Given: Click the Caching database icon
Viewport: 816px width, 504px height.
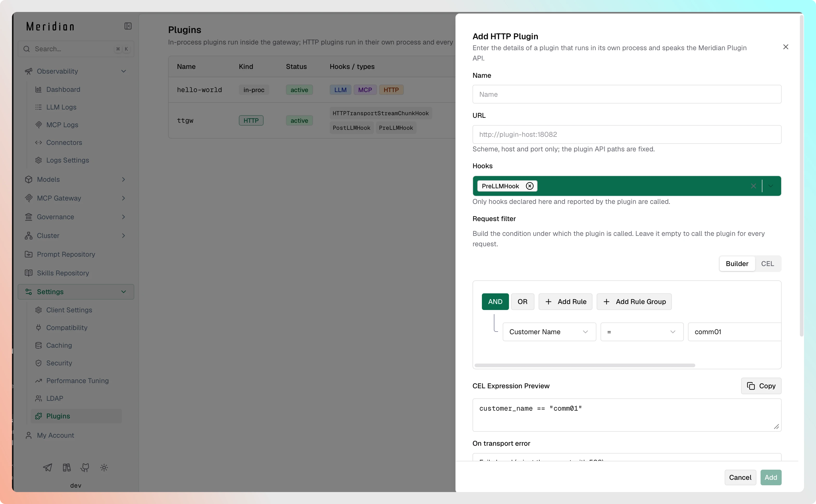Looking at the screenshot, I should 38,345.
